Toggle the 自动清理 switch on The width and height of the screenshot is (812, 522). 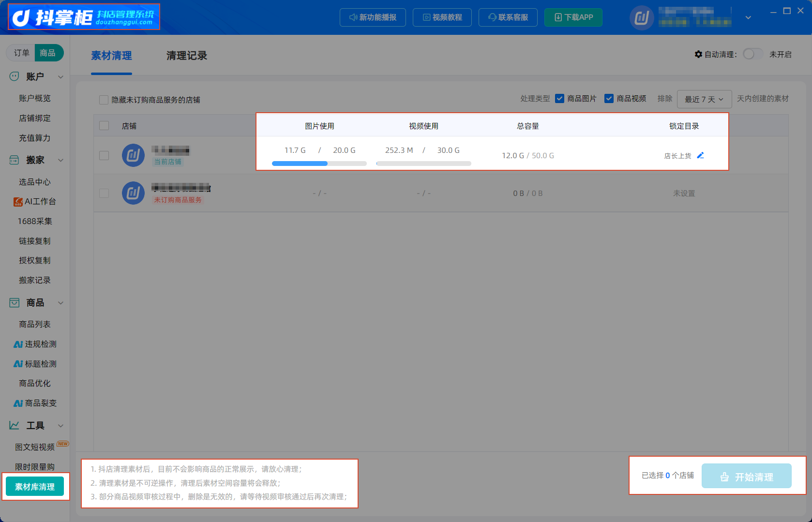(753, 54)
